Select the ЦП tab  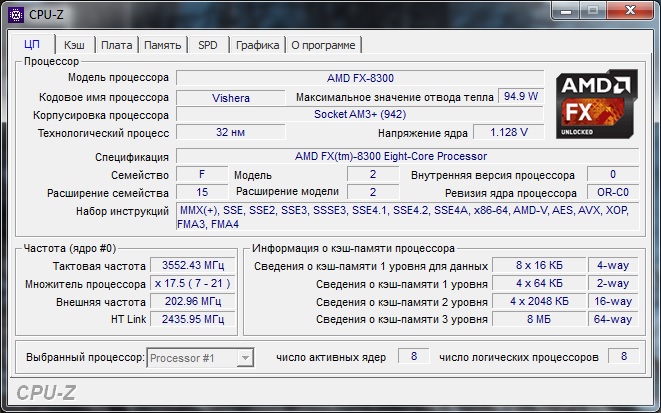(x=32, y=44)
